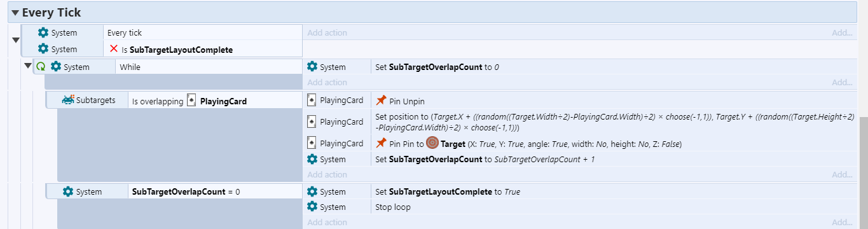
Task: Add action to the Every tick event
Action: (327, 32)
